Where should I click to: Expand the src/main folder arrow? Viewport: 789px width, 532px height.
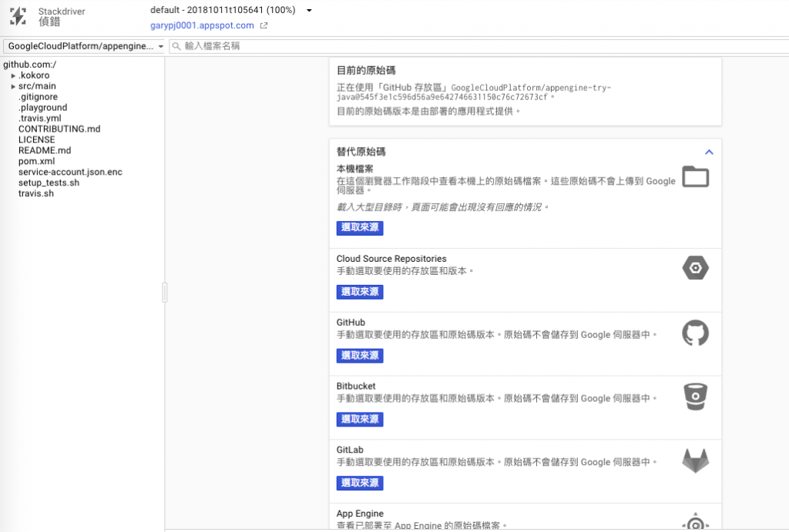click(x=13, y=86)
